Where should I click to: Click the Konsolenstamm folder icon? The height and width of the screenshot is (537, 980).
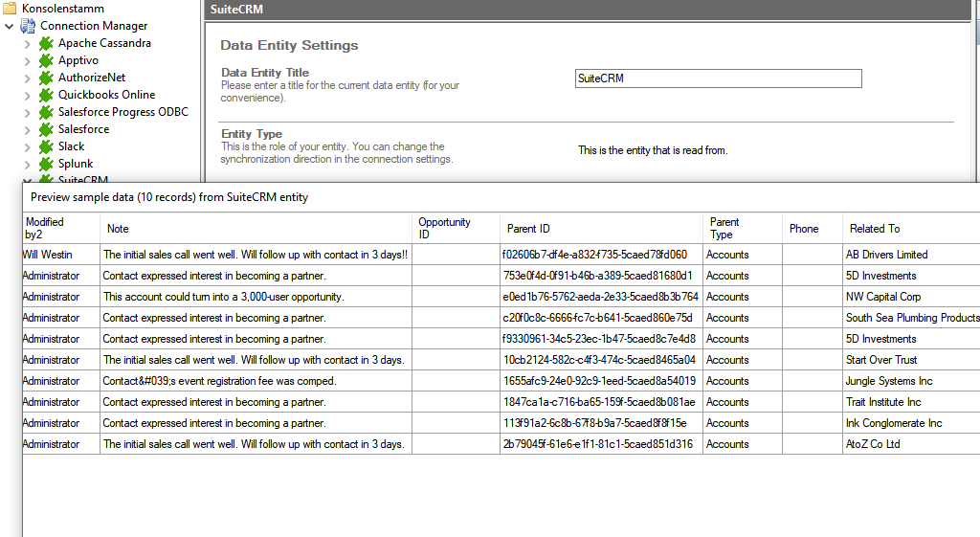[11, 9]
